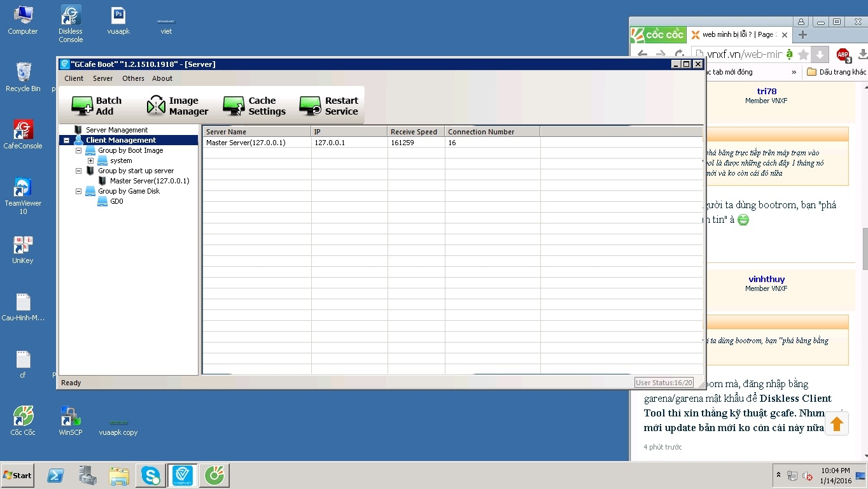The image size is (868, 489).
Task: Select the GD0 game disk item
Action: point(116,201)
